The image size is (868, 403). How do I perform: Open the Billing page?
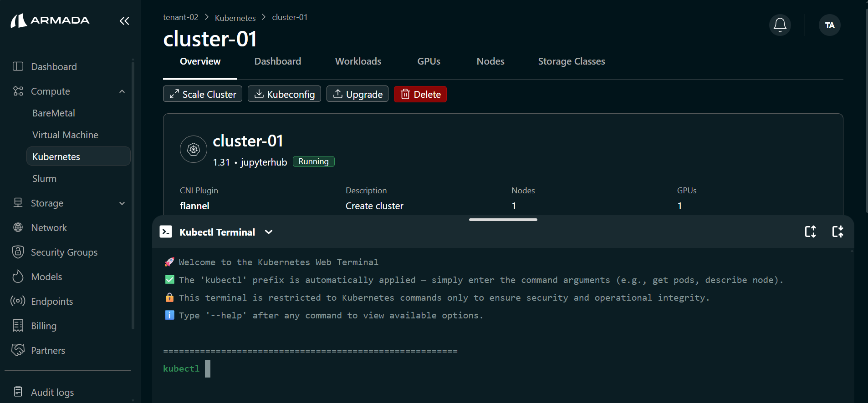coord(44,326)
